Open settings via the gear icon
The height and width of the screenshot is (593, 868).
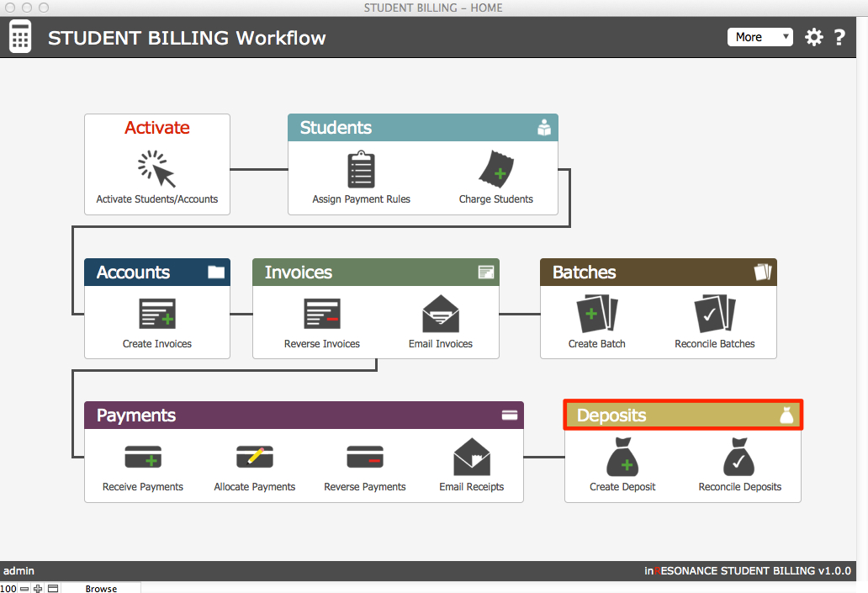tap(813, 37)
